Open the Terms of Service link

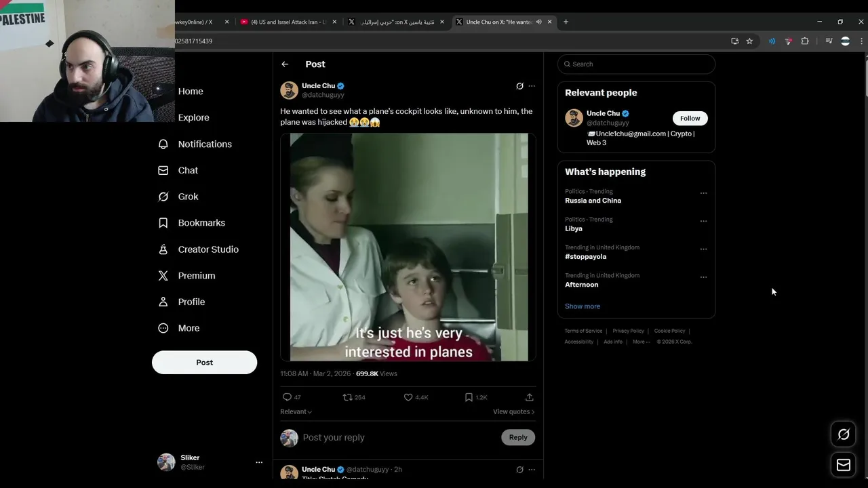click(x=583, y=331)
